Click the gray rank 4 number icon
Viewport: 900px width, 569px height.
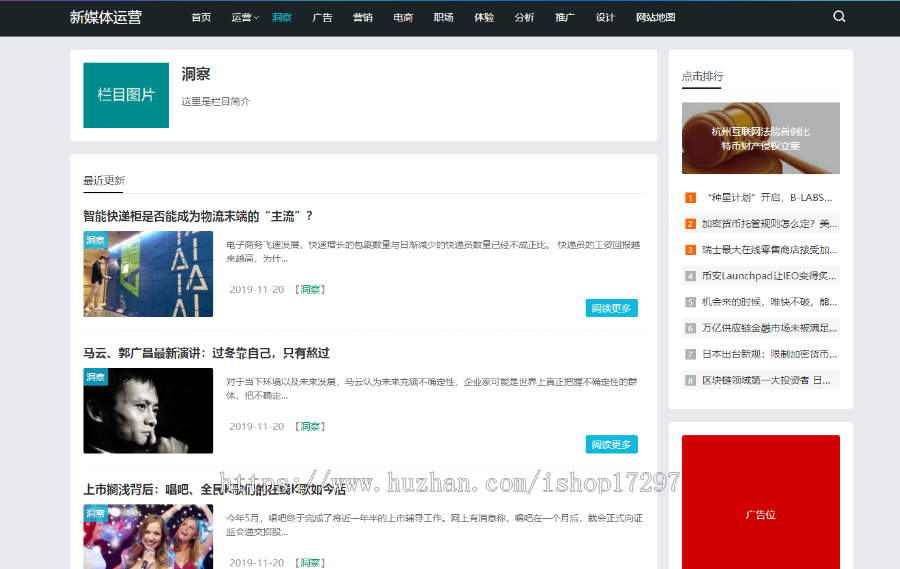690,276
